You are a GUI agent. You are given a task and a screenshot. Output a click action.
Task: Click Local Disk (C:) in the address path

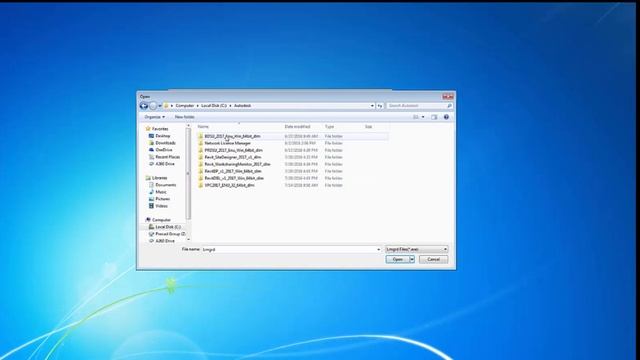click(213, 106)
